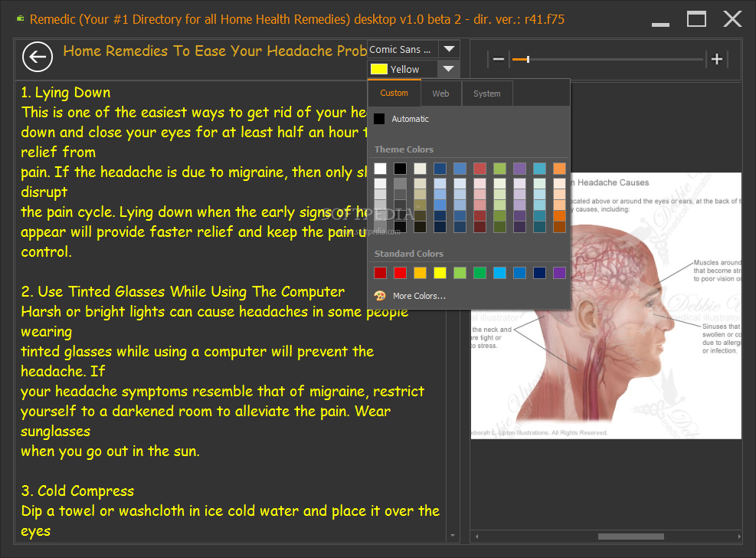Open the Comic Sans font dropdown arrow

tap(449, 49)
